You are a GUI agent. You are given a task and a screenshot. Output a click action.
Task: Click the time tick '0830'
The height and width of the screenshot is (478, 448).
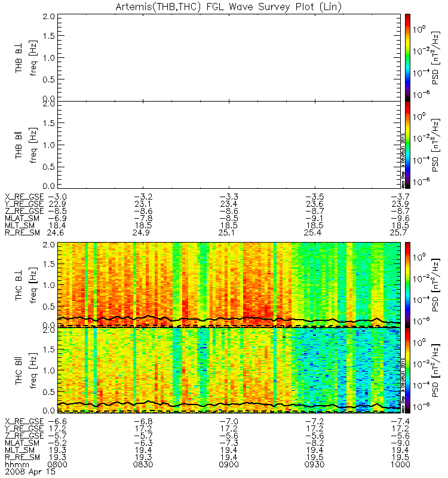click(143, 465)
